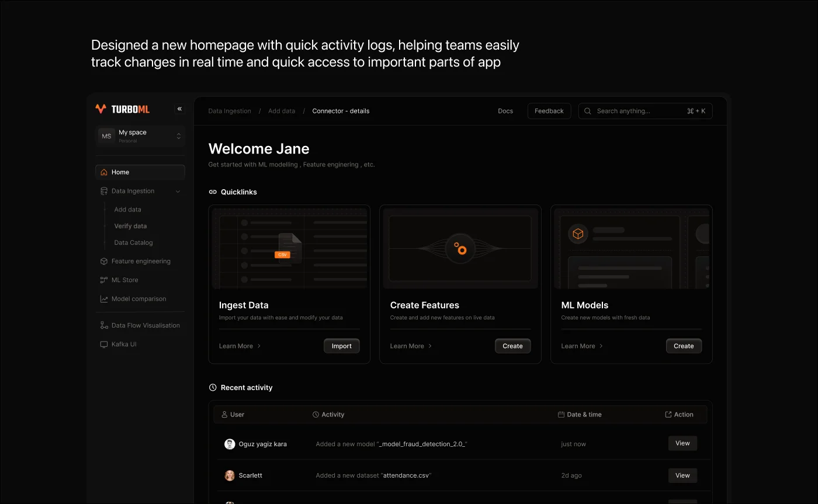The image size is (818, 504).
Task: Click the Home house icon
Action: pyautogui.click(x=104, y=172)
